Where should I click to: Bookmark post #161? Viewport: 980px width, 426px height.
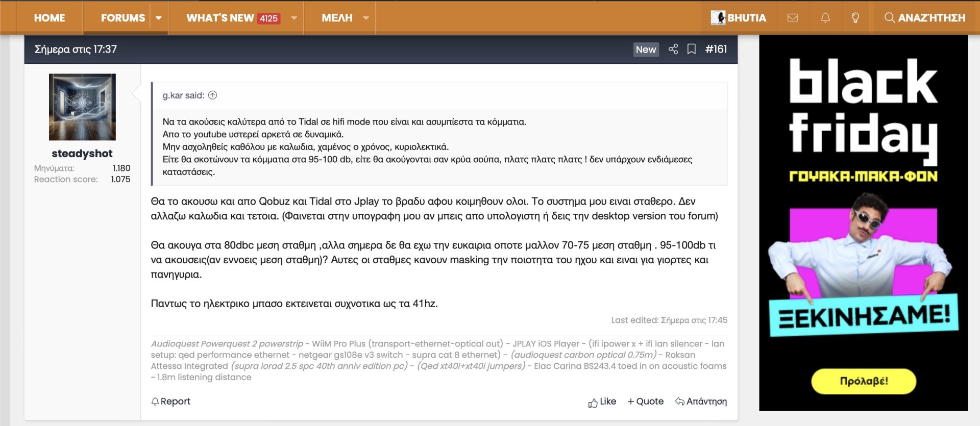(x=692, y=49)
